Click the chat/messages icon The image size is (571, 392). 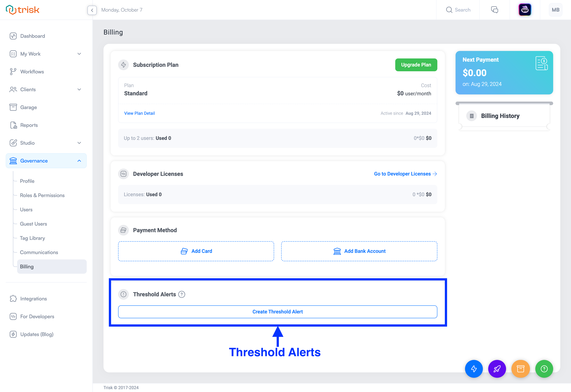[x=495, y=9]
